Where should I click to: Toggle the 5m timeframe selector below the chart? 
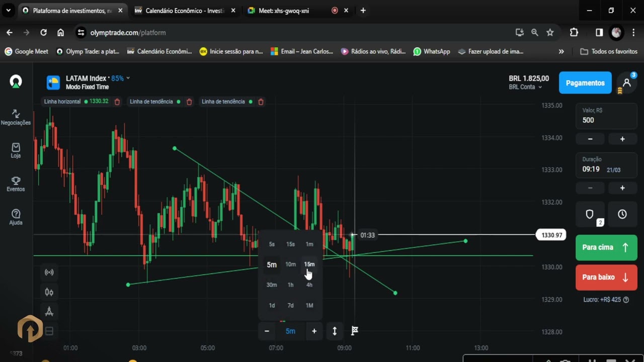click(290, 331)
